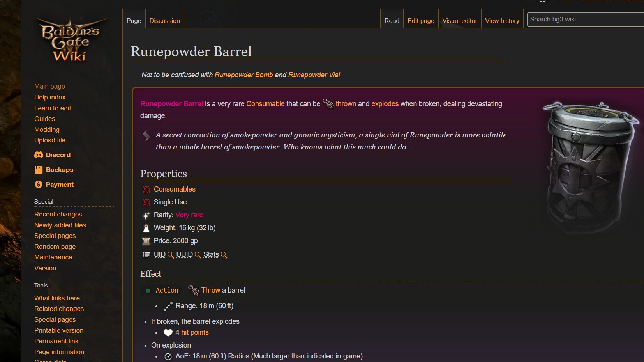Click the quote mark icon by description

click(x=146, y=135)
